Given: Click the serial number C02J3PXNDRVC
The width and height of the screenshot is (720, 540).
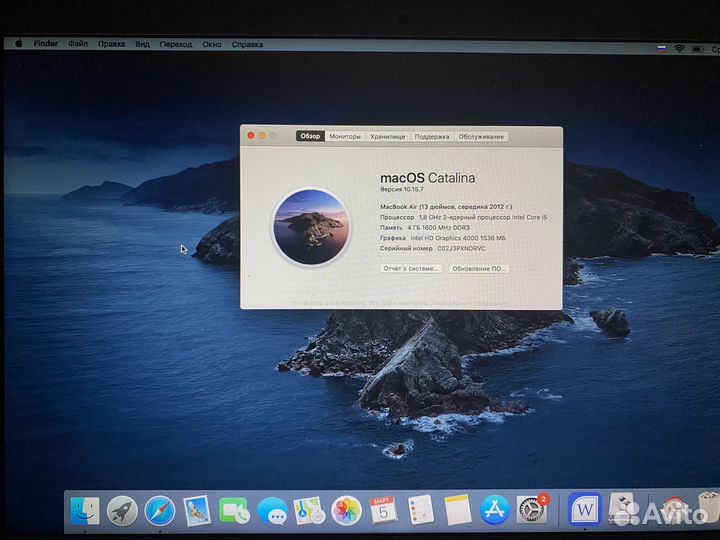Looking at the screenshot, I should (461, 248).
